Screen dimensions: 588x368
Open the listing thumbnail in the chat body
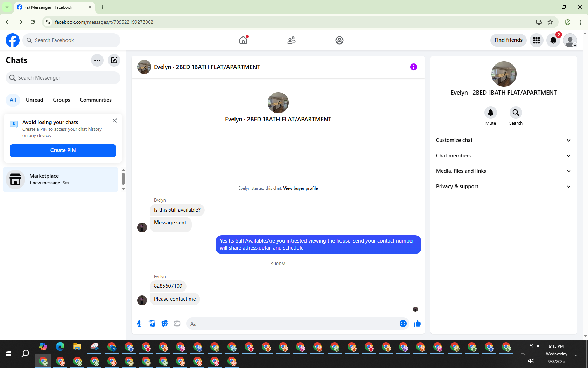pyautogui.click(x=278, y=103)
